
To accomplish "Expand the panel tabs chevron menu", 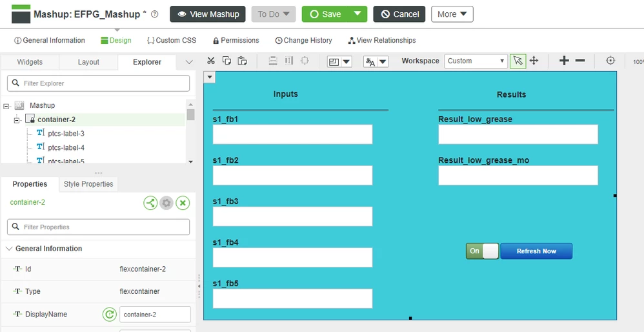I will pyautogui.click(x=189, y=62).
